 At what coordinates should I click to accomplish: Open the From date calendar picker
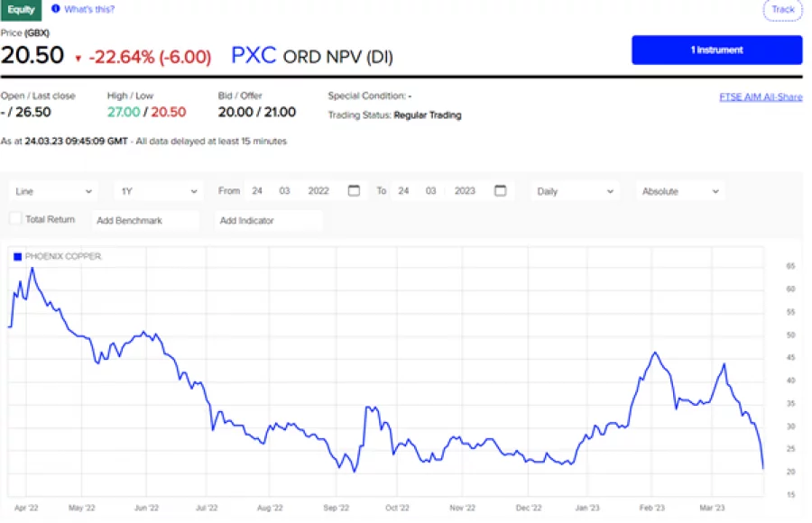[354, 190]
